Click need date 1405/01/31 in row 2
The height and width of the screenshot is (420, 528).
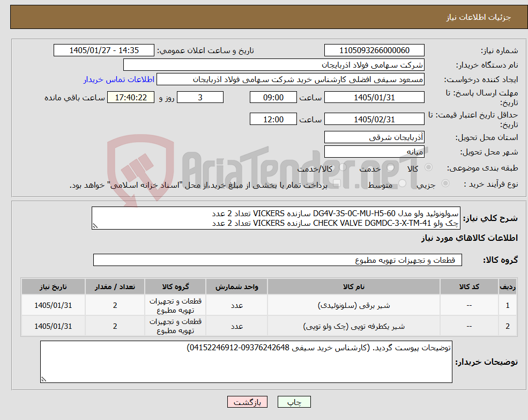click(x=53, y=326)
